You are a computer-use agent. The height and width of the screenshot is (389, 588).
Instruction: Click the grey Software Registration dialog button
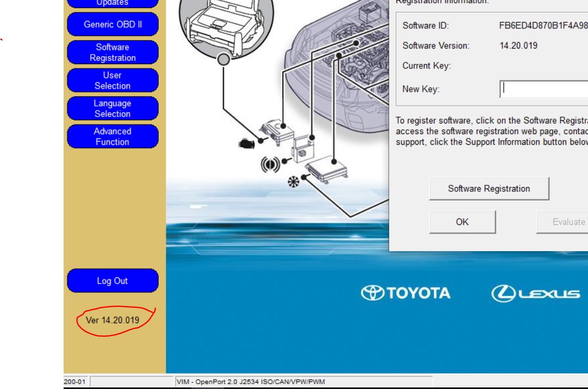click(489, 189)
